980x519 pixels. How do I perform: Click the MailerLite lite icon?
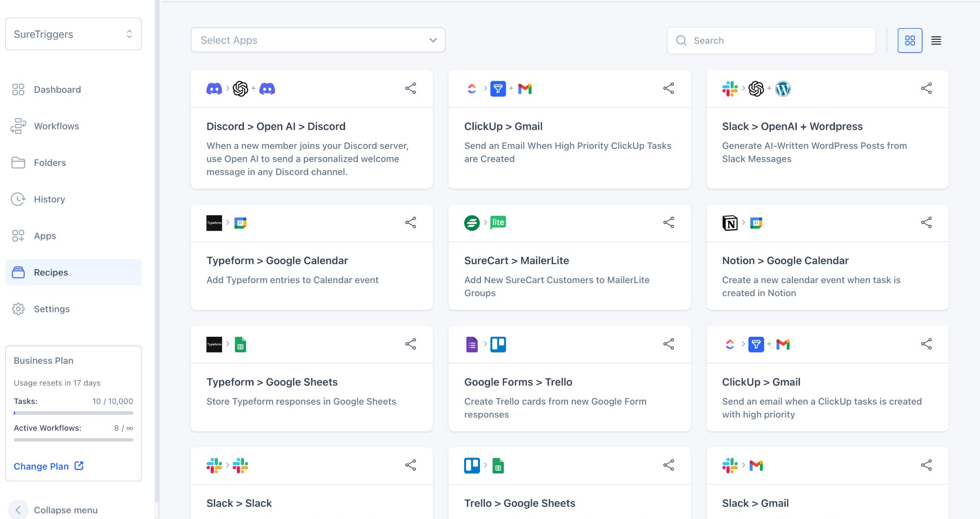coord(498,222)
